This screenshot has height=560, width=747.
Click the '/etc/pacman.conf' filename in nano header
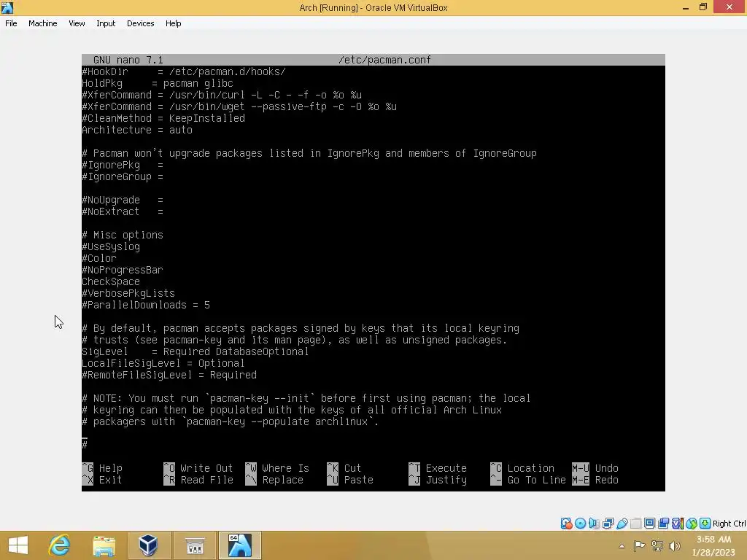coord(384,60)
